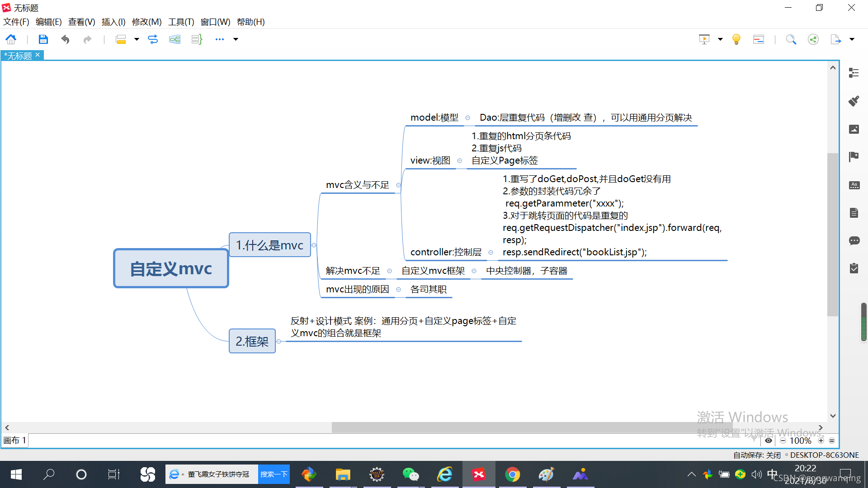Collapse the 'mvc含义与不足' subtopics

click(398, 185)
